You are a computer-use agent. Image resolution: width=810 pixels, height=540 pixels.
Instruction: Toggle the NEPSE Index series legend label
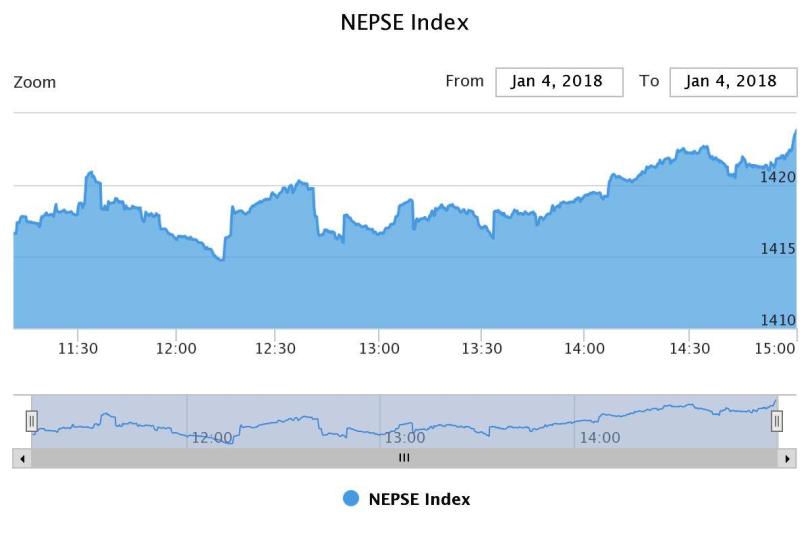(x=419, y=499)
